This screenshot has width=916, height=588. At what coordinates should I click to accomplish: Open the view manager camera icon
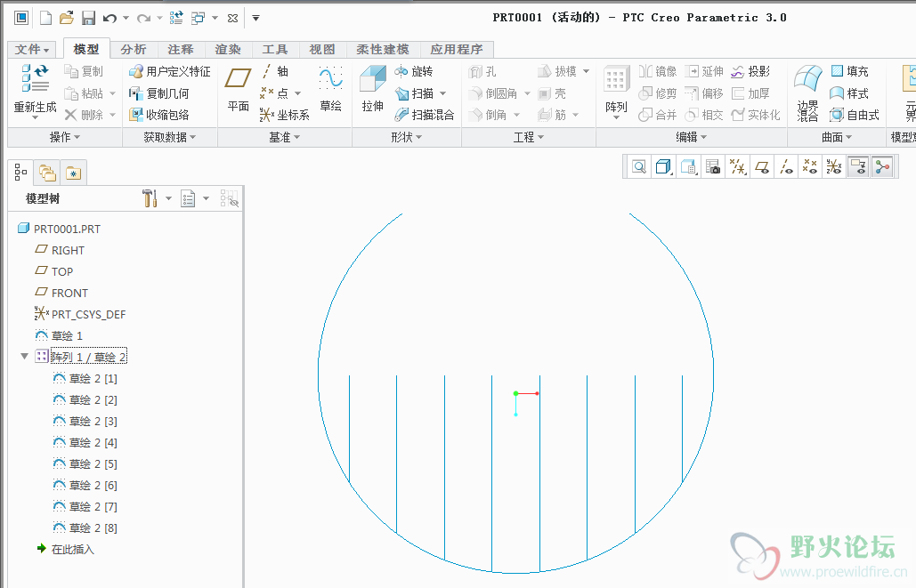tap(713, 167)
